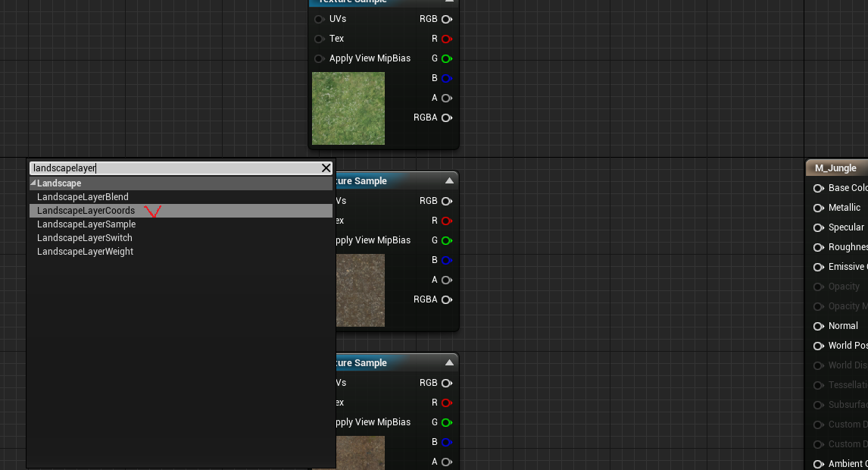Clear the node search box with X

(x=326, y=168)
